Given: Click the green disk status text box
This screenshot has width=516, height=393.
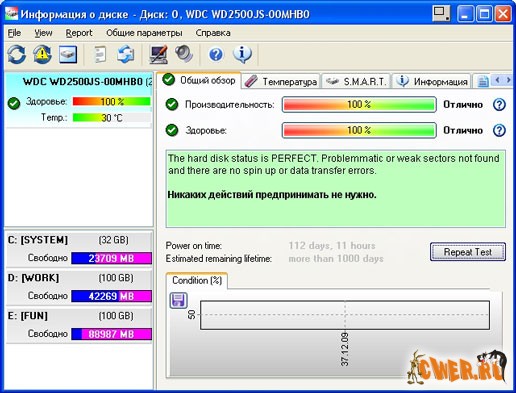Looking at the screenshot, I should [x=335, y=189].
